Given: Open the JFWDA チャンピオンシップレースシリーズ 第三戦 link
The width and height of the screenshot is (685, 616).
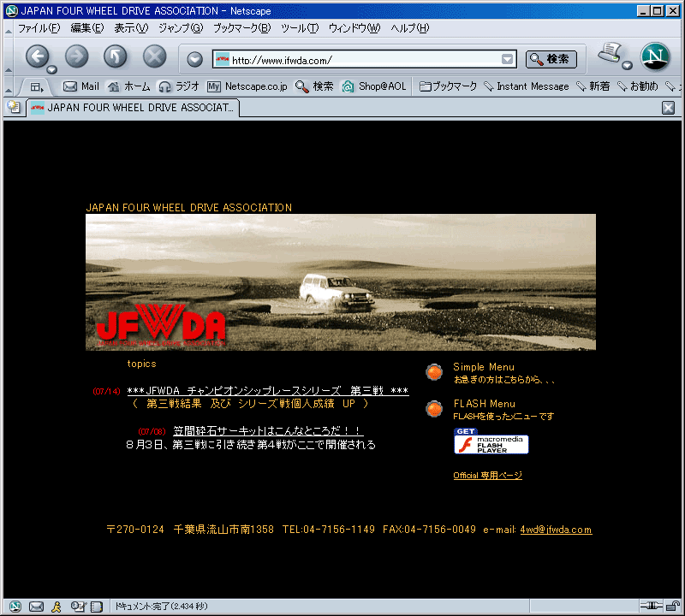Looking at the screenshot, I should pyautogui.click(x=268, y=390).
